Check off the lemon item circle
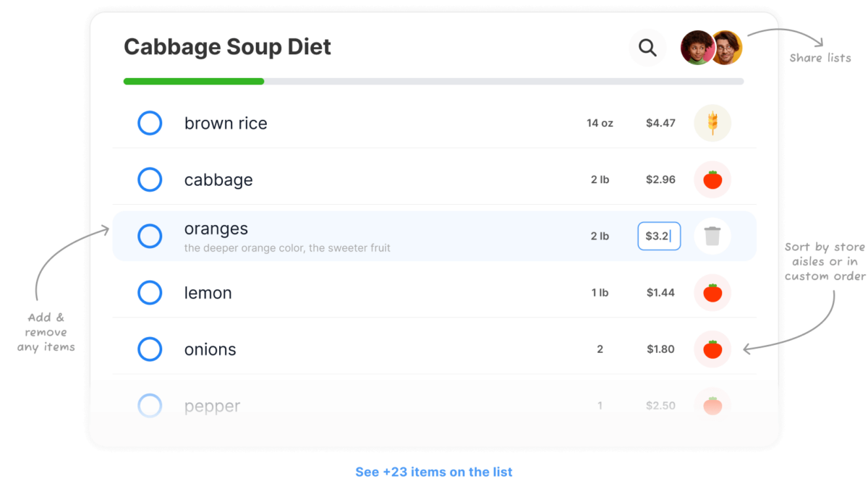The height and width of the screenshot is (502, 868). (x=150, y=293)
